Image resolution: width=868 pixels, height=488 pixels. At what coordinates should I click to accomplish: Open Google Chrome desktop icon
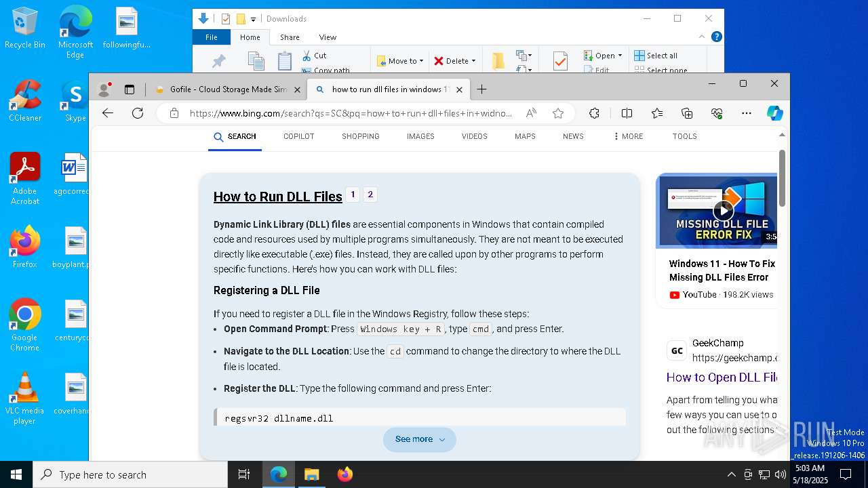[x=25, y=325]
